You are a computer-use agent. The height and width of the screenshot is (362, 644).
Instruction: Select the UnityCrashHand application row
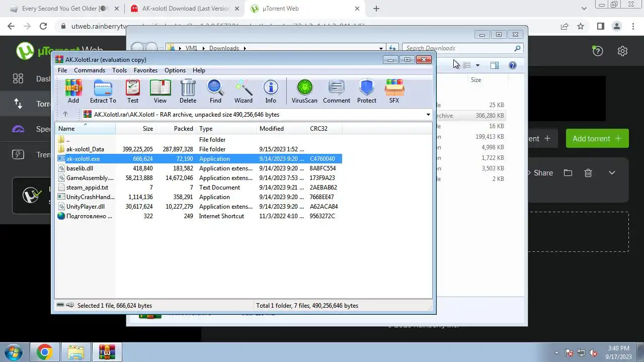click(199, 197)
